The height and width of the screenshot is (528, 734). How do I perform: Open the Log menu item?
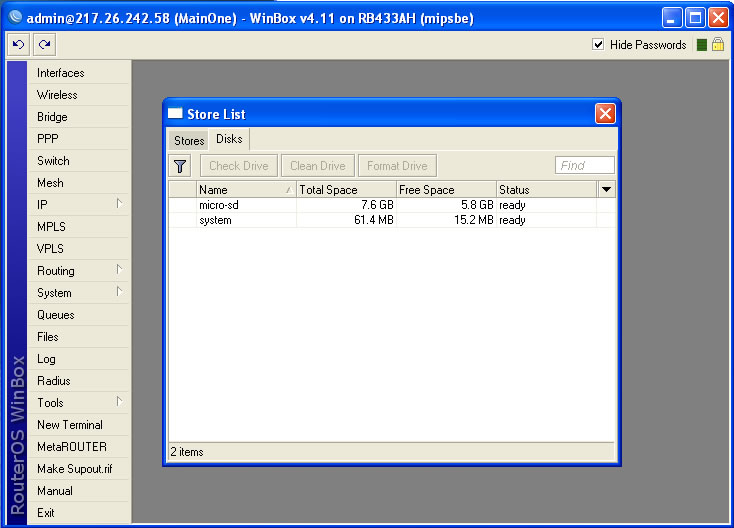click(78, 359)
